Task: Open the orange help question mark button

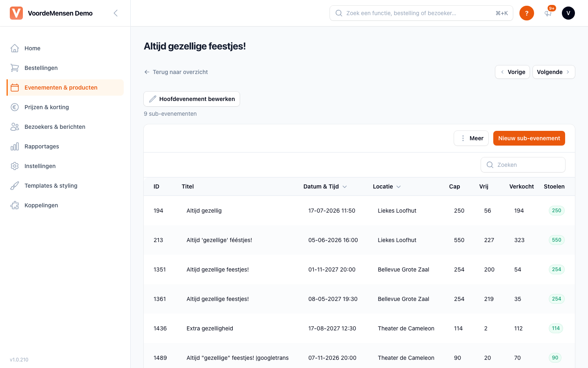Action: coord(527,13)
